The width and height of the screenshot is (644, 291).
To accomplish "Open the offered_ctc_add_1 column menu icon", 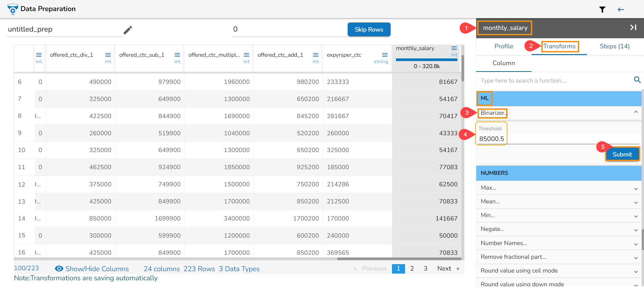I will [315, 55].
